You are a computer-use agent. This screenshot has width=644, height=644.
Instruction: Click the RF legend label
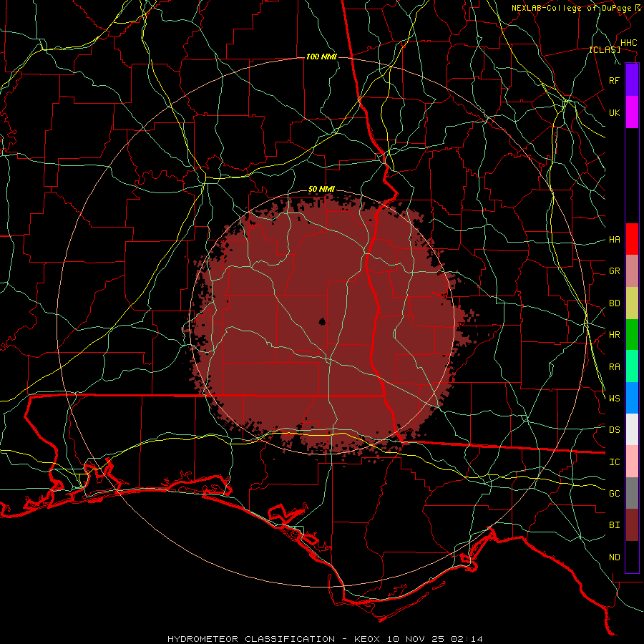[x=614, y=80]
